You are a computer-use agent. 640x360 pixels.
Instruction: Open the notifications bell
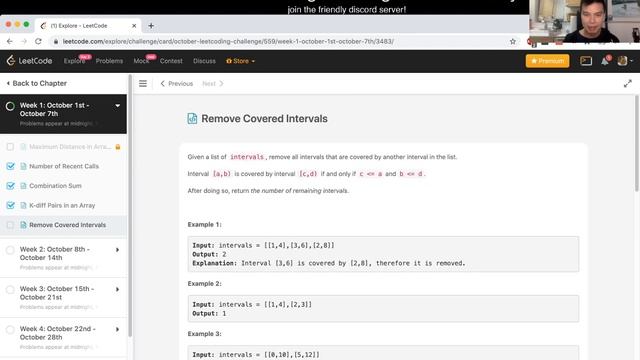click(x=605, y=61)
